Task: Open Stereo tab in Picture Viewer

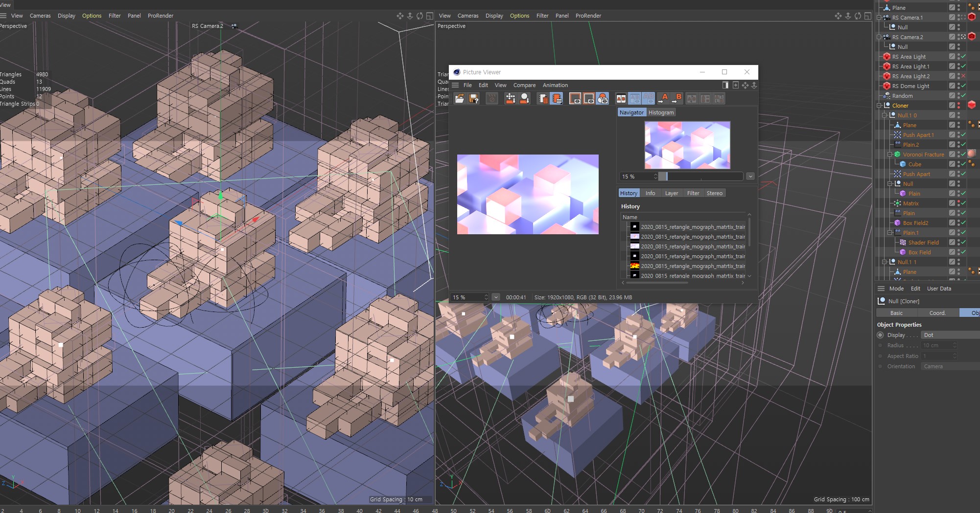Action: click(x=714, y=193)
